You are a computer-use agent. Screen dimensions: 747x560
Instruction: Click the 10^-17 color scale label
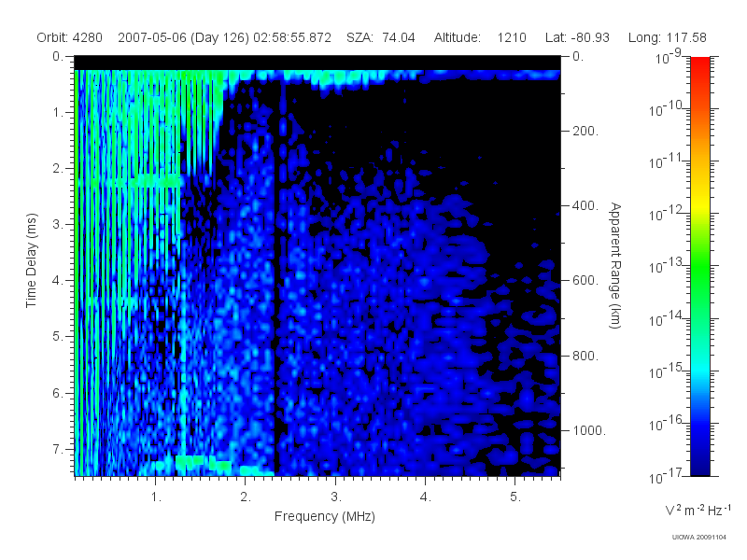(665, 476)
